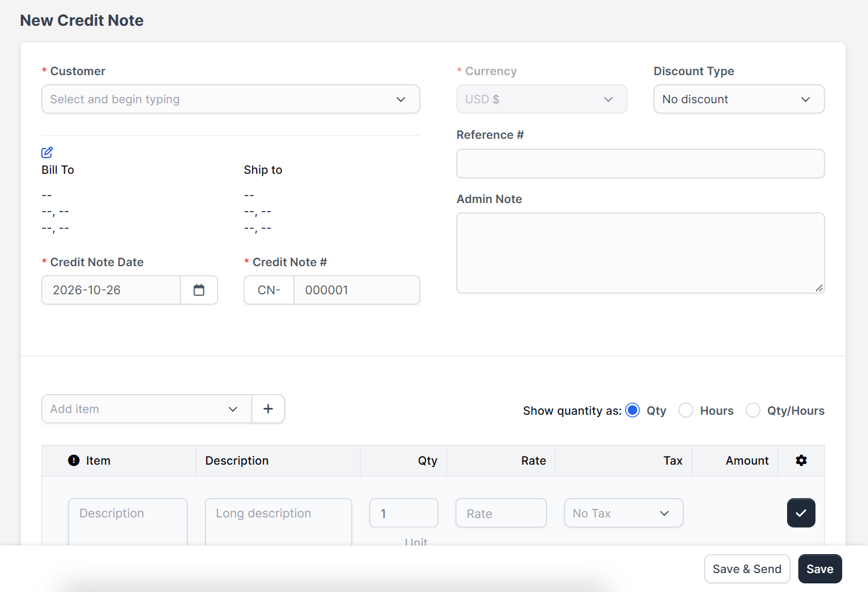Click the Amount column header
868x592 pixels.
747,461
